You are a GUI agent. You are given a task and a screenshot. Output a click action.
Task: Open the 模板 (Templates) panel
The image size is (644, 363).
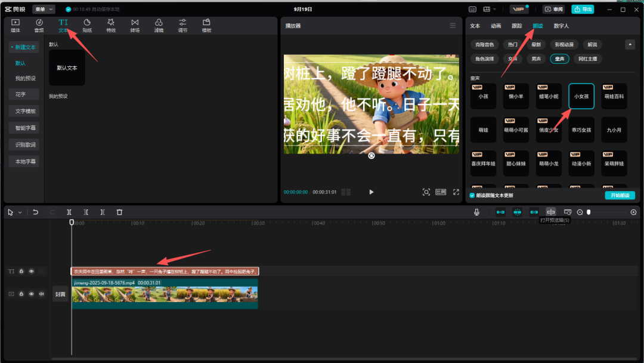[206, 26]
